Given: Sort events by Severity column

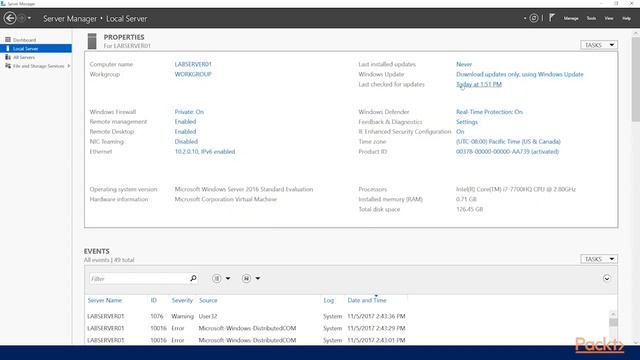Looking at the screenshot, I should pyautogui.click(x=182, y=300).
